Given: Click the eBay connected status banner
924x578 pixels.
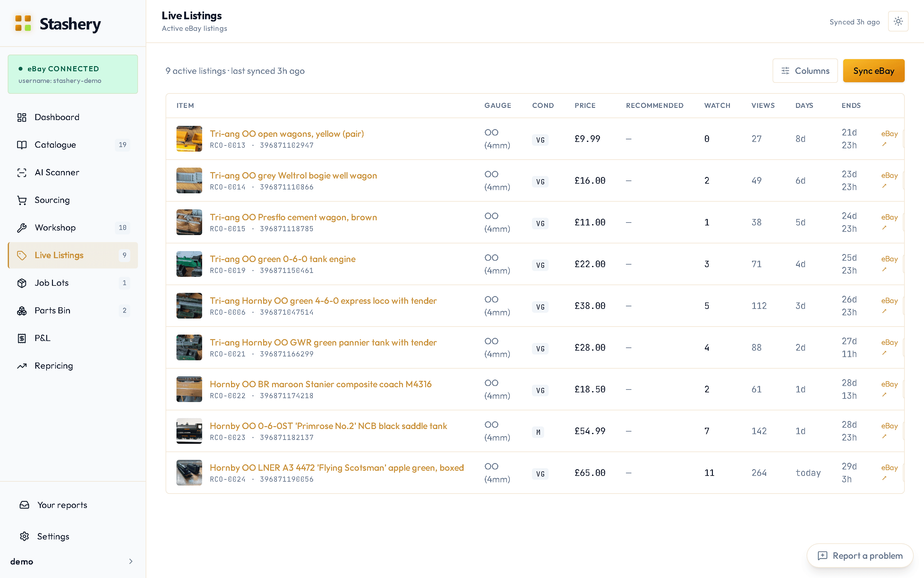Looking at the screenshot, I should pyautogui.click(x=73, y=74).
